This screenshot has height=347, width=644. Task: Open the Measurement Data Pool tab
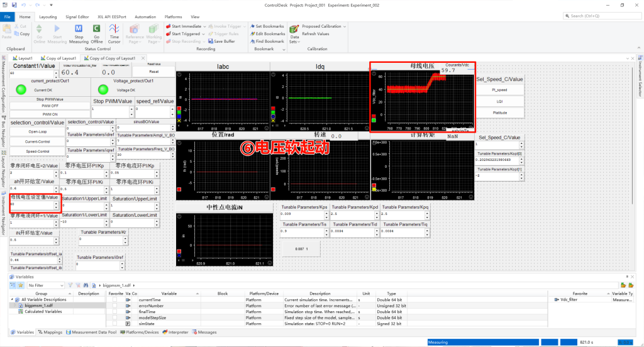pos(91,332)
